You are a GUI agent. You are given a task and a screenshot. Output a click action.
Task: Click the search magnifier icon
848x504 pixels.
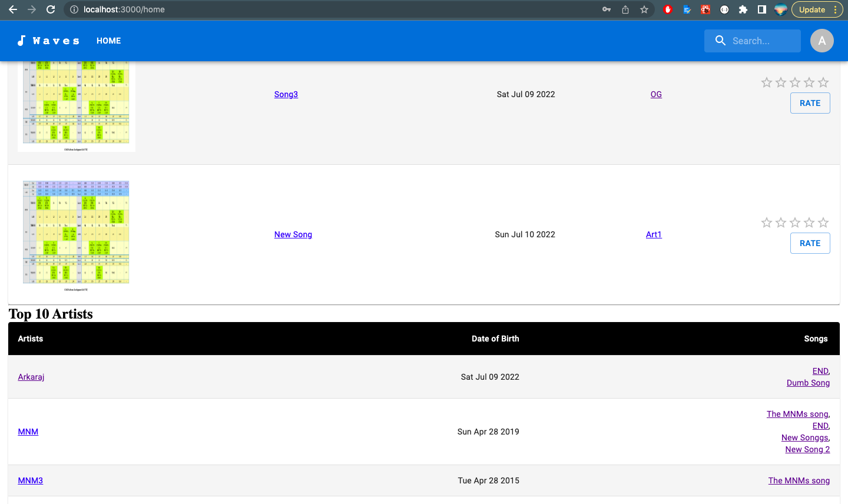720,41
